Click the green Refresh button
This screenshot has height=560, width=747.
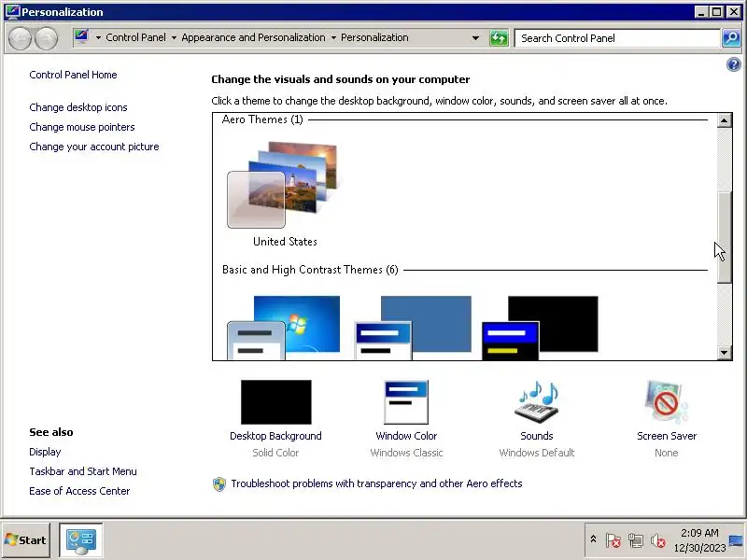pyautogui.click(x=499, y=38)
